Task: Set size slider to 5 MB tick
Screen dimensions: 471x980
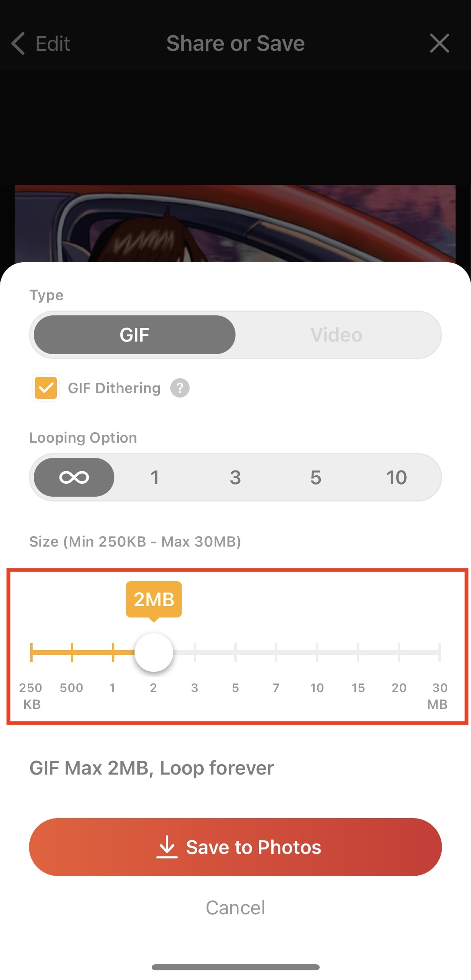Action: (x=235, y=652)
